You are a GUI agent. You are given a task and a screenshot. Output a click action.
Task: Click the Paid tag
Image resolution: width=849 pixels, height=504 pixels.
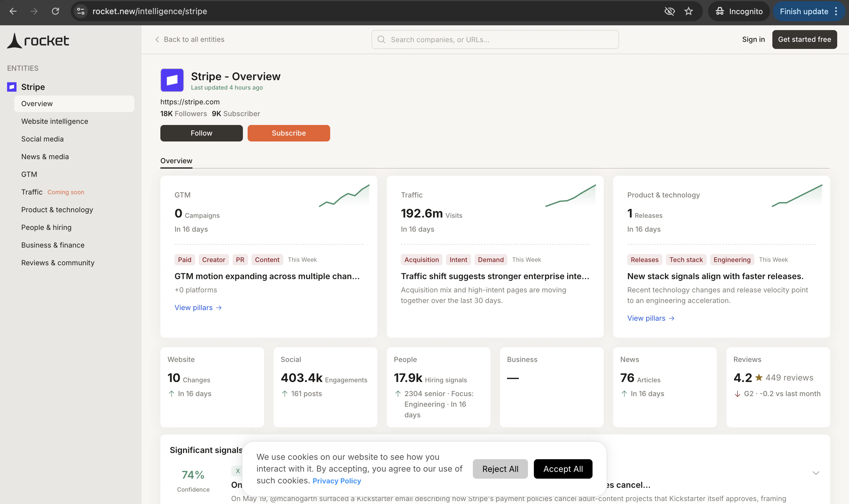(185, 259)
